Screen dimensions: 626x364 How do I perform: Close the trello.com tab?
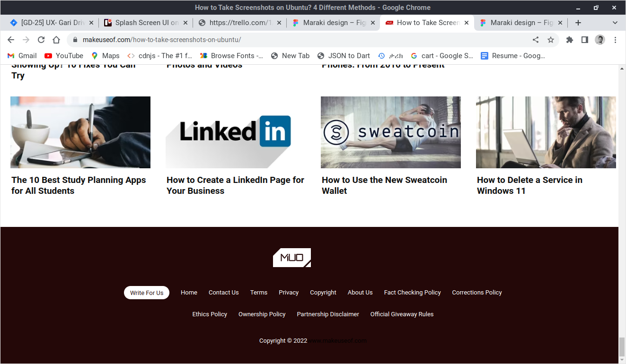(x=279, y=23)
